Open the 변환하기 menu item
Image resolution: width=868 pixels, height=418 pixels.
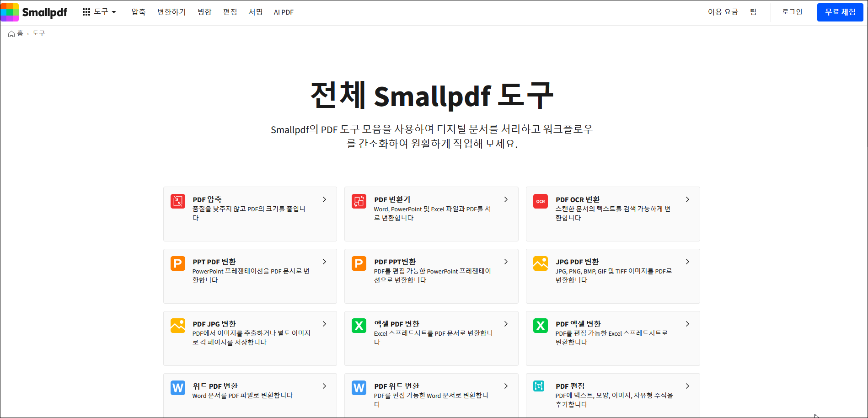click(171, 12)
